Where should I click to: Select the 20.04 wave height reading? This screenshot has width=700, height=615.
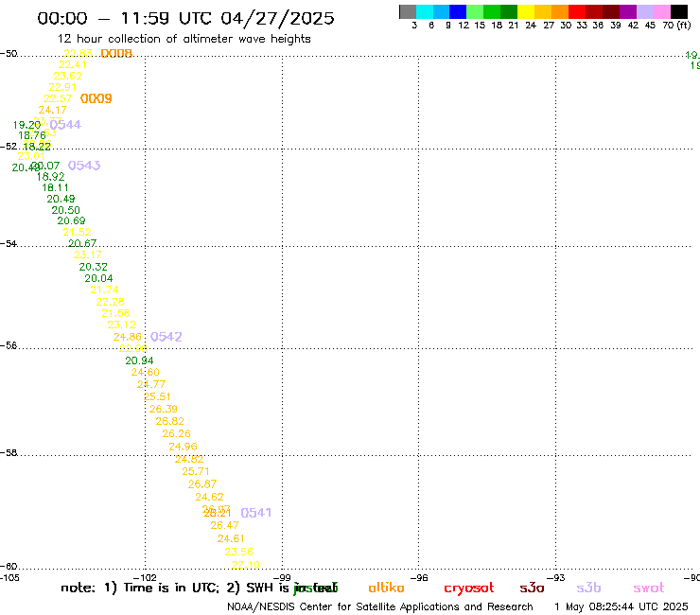pyautogui.click(x=98, y=279)
